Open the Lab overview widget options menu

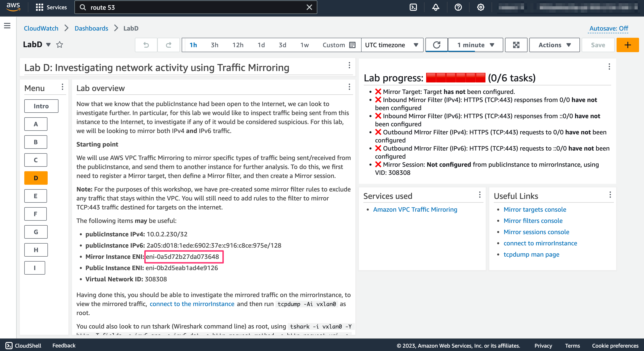[349, 87]
